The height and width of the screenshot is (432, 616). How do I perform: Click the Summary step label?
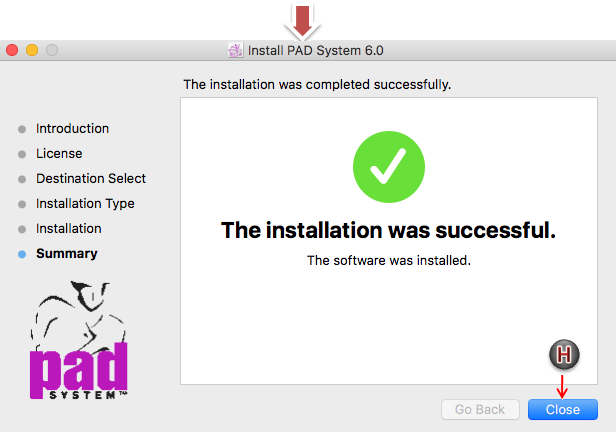click(67, 254)
